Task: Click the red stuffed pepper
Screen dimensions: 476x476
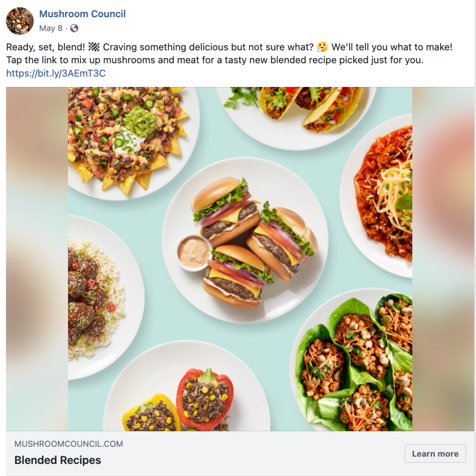Action: pyautogui.click(x=205, y=399)
